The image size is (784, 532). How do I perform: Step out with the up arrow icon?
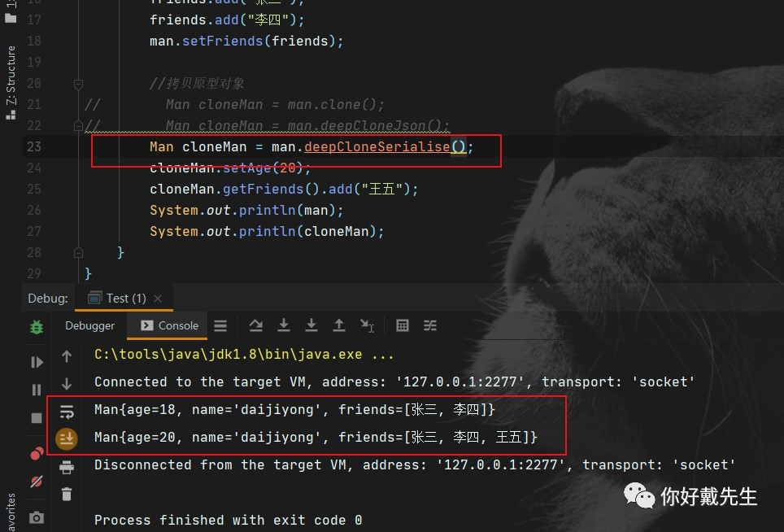coord(339,325)
